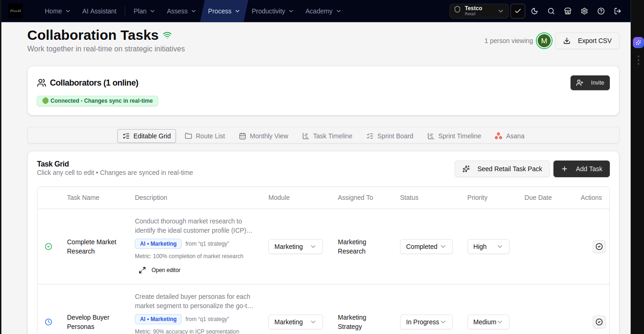Switch to the Asana tab
The width and height of the screenshot is (644, 334).
pos(510,136)
